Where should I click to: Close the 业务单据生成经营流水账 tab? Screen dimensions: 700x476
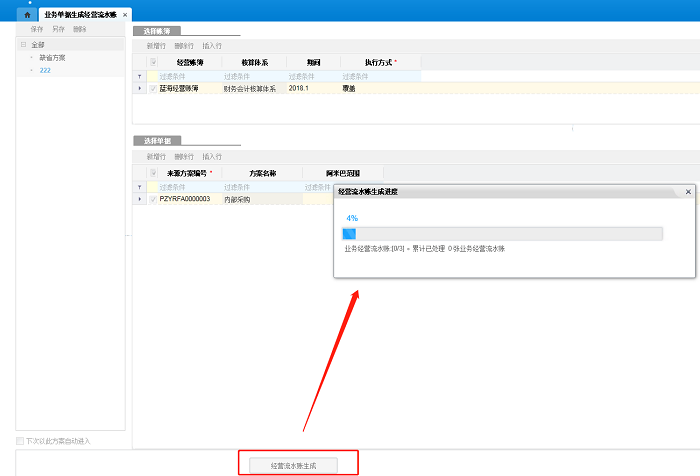coord(125,15)
